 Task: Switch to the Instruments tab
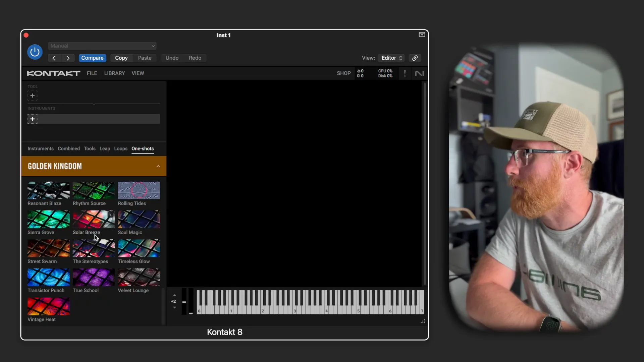(41, 148)
